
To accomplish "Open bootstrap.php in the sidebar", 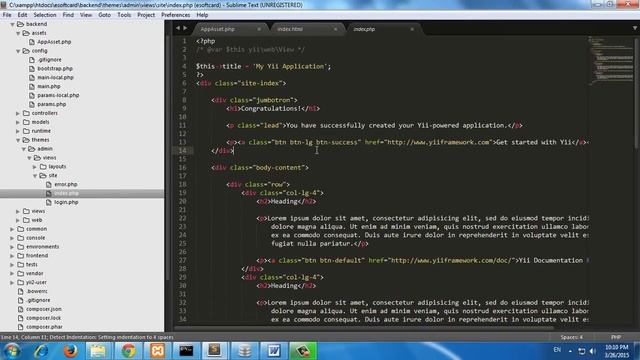I will pyautogui.click(x=55, y=69).
